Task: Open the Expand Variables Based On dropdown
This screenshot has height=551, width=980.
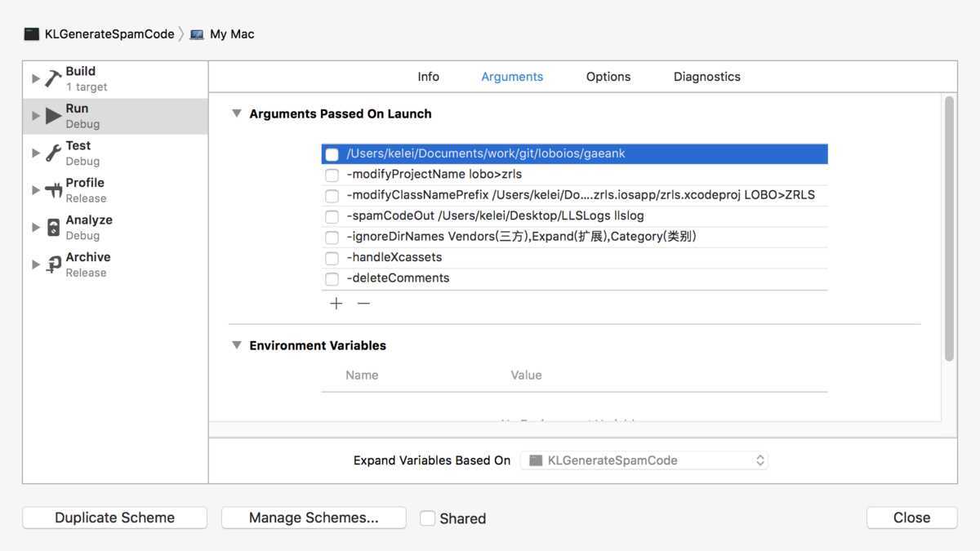Action: pyautogui.click(x=644, y=460)
